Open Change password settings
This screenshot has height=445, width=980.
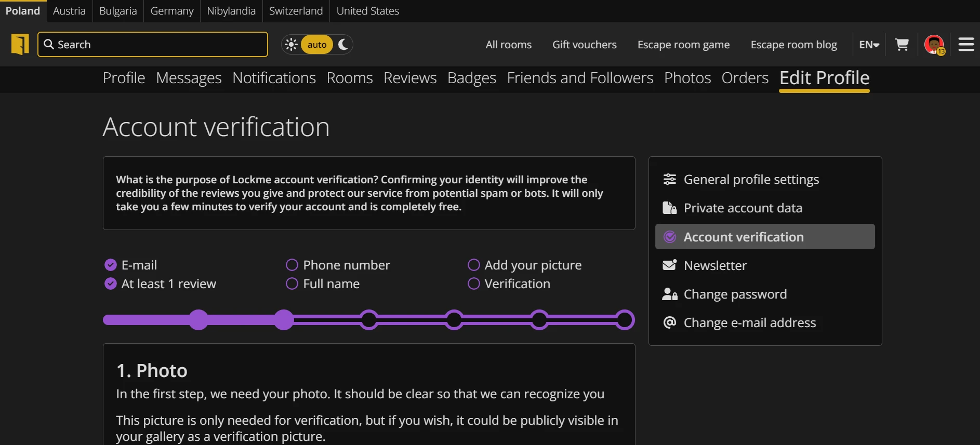[735, 294]
